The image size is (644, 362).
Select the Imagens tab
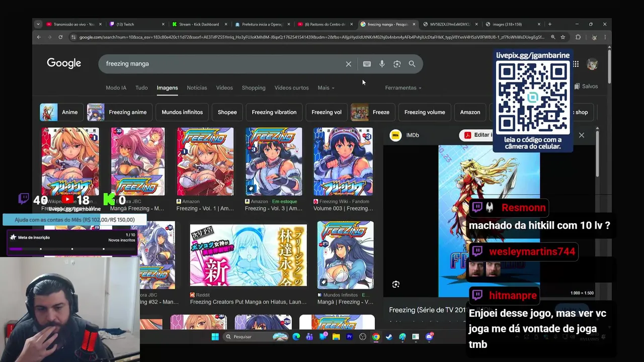tap(167, 88)
